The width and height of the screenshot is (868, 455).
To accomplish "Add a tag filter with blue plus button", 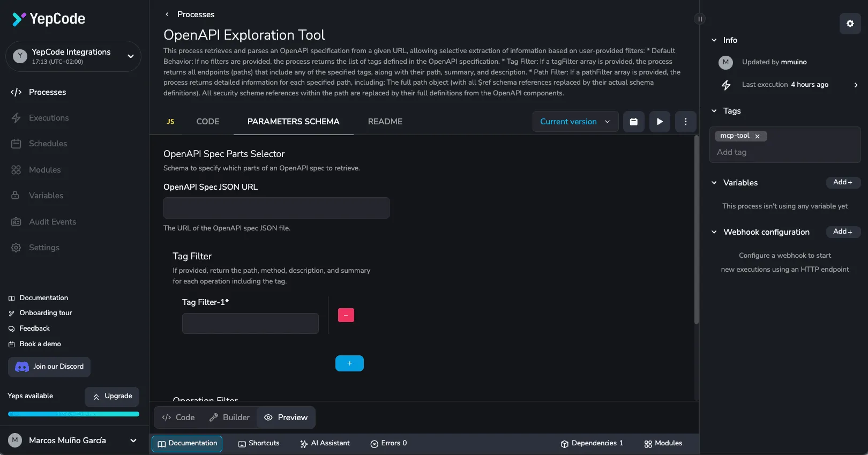I will click(x=349, y=363).
